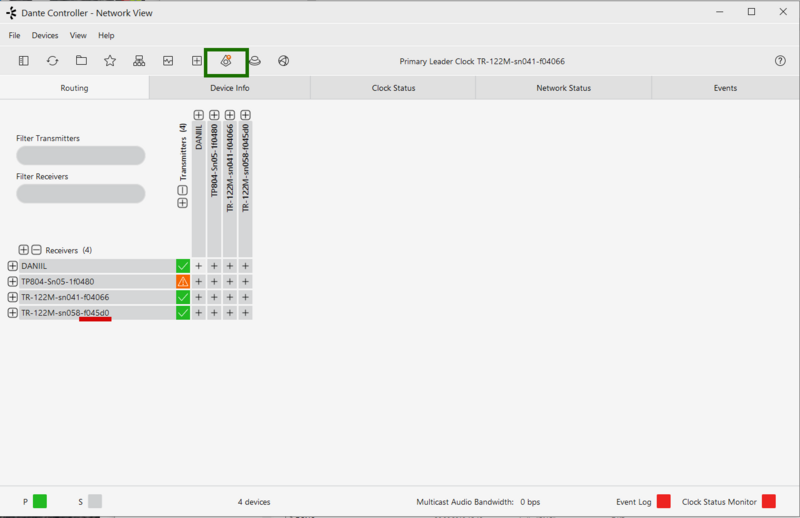Open the help question mark icon

coord(780,61)
